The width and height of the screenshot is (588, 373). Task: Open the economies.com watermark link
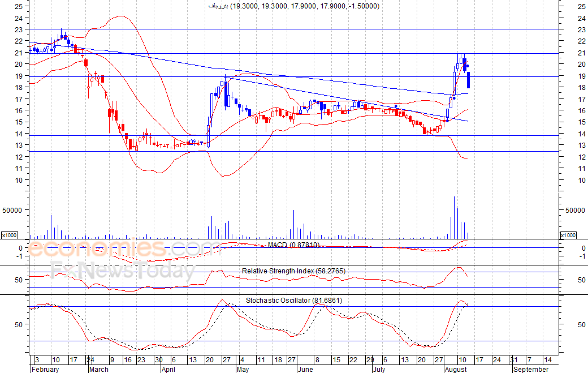click(123, 248)
